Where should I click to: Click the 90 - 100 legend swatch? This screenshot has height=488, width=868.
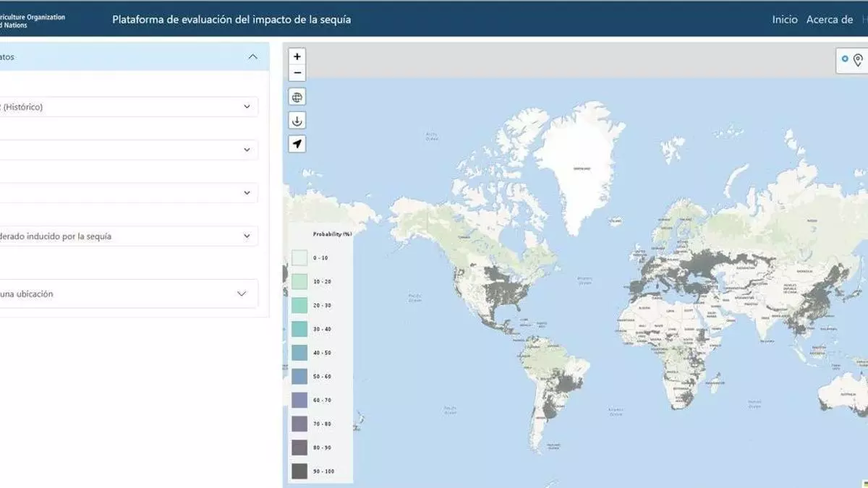pyautogui.click(x=299, y=471)
